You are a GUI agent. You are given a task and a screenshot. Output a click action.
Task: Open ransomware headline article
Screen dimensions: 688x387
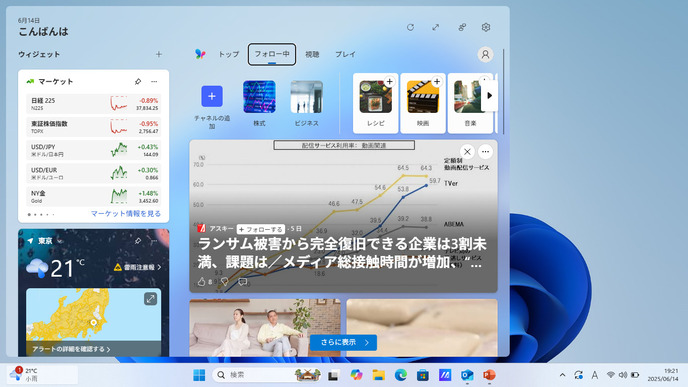click(x=342, y=253)
